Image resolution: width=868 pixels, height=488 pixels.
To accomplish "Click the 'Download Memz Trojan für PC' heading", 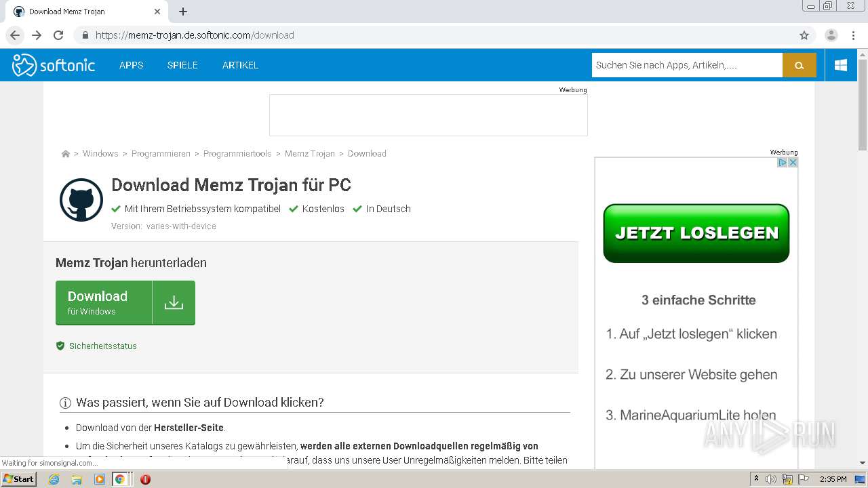I will pyautogui.click(x=231, y=185).
